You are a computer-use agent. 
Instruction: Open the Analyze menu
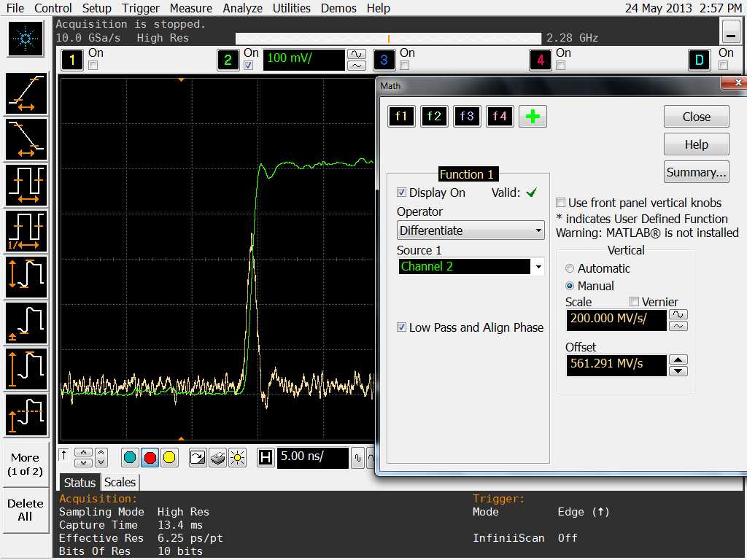(x=242, y=8)
